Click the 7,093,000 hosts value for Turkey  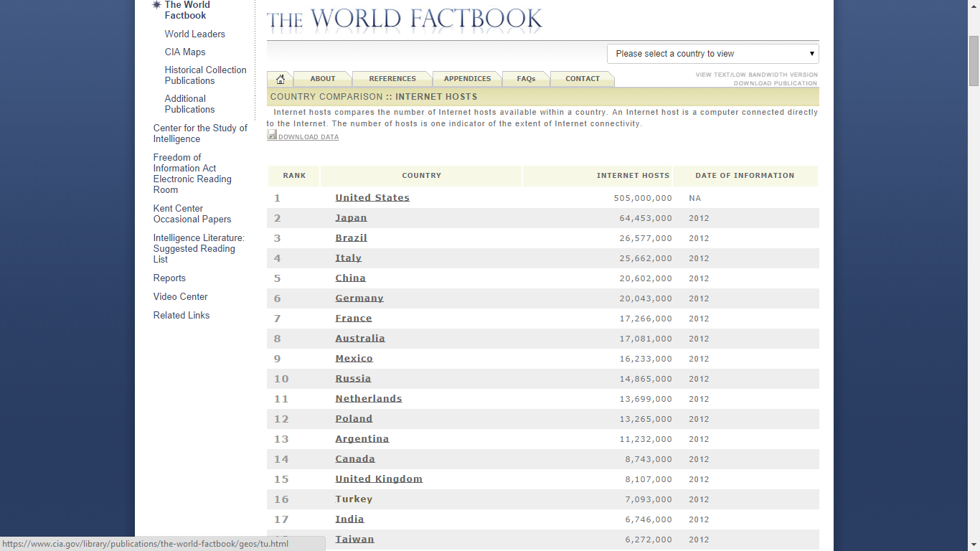coord(649,499)
